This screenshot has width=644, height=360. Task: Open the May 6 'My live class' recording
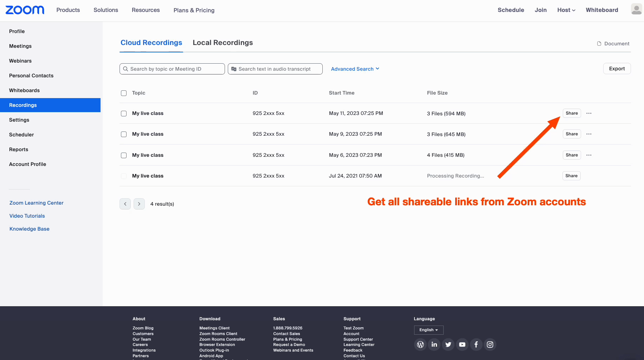pyautogui.click(x=148, y=155)
